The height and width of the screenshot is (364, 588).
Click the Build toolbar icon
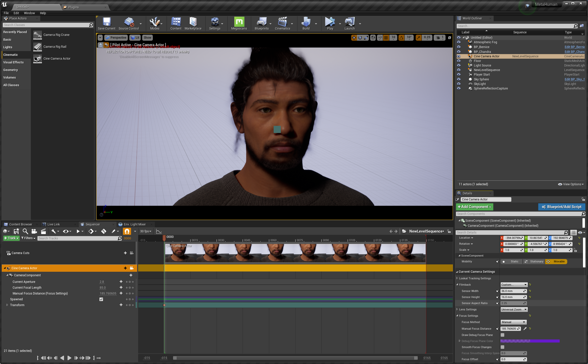pos(306,22)
